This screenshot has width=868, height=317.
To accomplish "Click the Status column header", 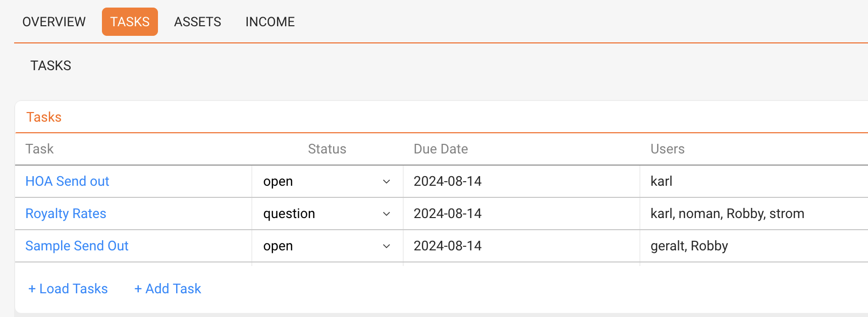I will pos(327,149).
